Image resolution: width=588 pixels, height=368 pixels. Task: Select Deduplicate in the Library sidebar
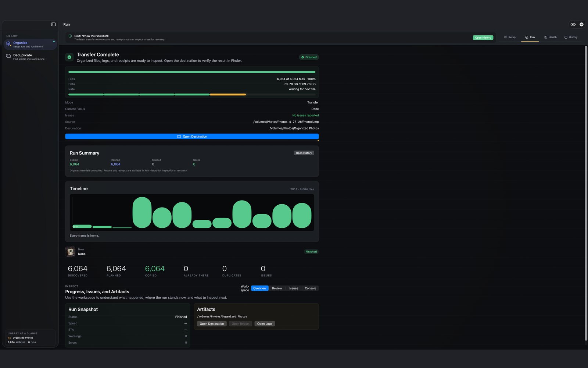[x=30, y=57]
